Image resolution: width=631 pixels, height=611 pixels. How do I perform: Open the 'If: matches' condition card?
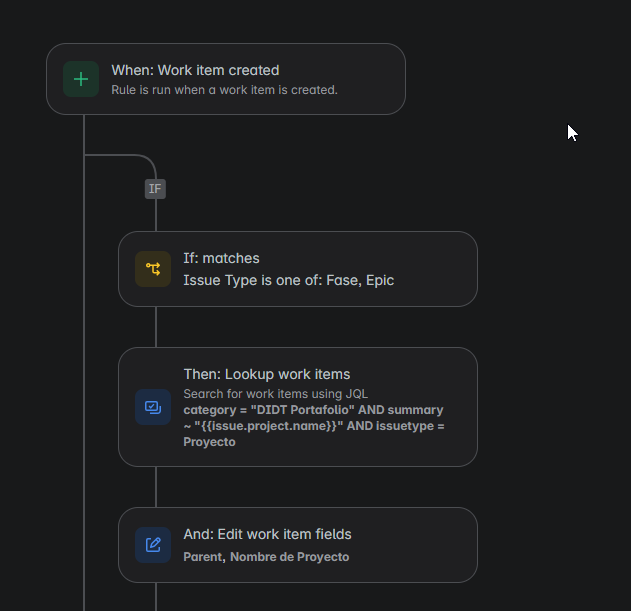[298, 269]
